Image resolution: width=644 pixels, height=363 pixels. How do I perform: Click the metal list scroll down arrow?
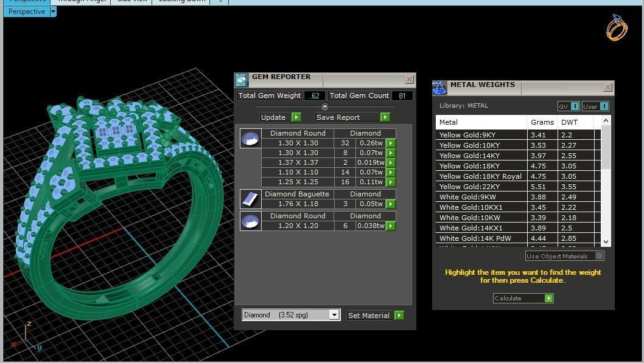click(x=606, y=241)
